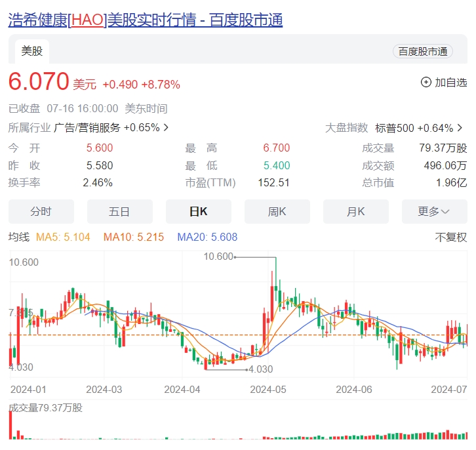The image size is (476, 450).
Task: Click the 2024-03 date axis label
Action: [104, 390]
